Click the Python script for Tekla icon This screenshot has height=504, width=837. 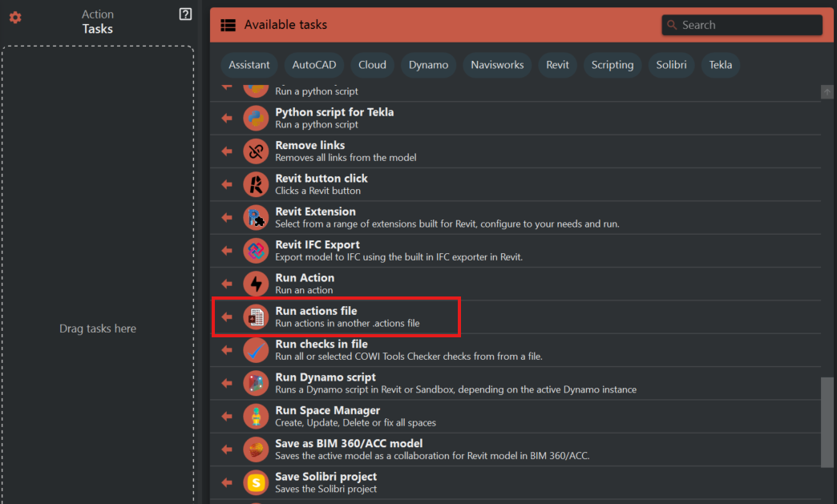(256, 118)
